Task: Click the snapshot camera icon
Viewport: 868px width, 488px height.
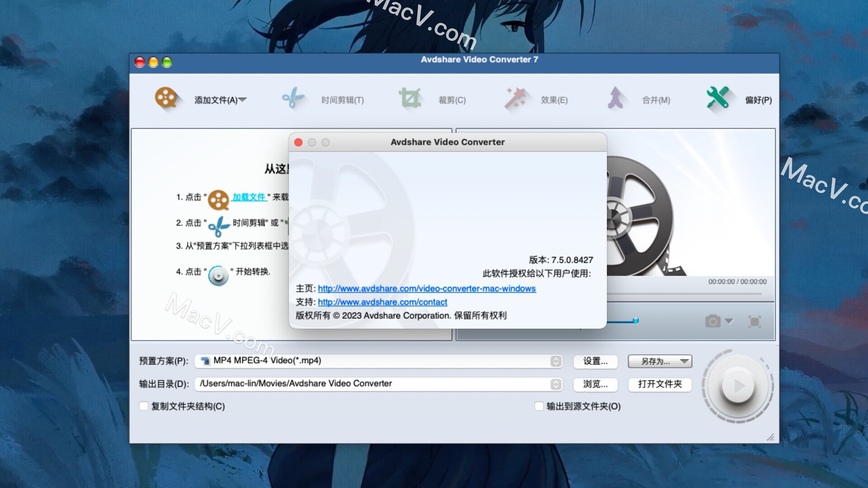Action: [713, 321]
